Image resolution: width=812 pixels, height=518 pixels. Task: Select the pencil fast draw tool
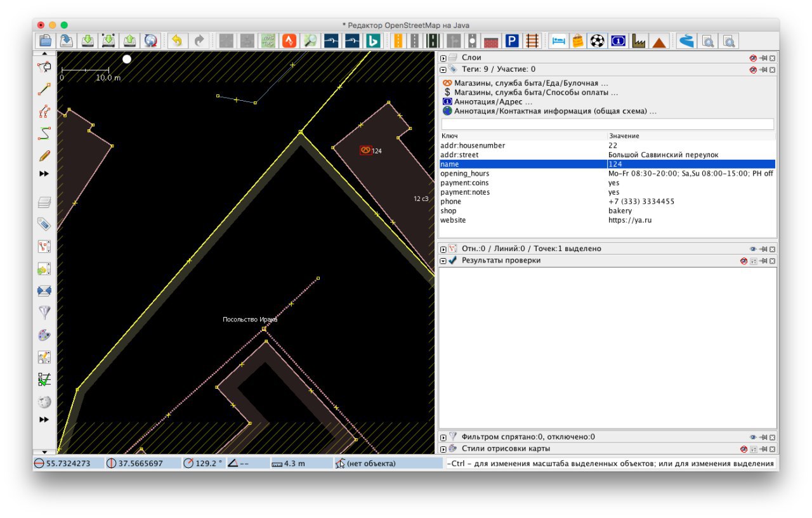coord(44,155)
